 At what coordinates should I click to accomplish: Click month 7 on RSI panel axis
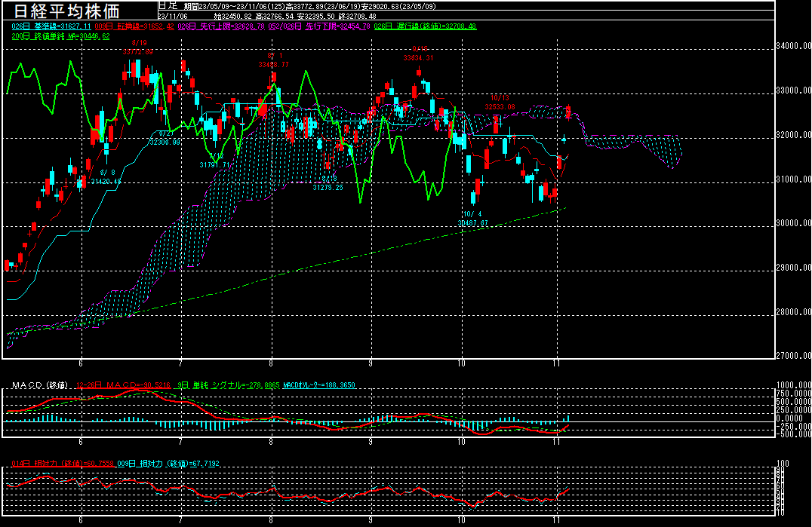(180, 520)
